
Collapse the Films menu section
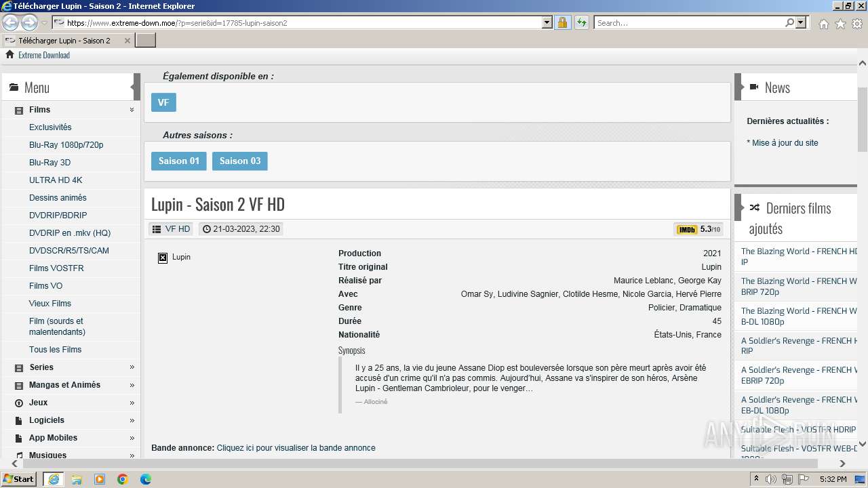tap(132, 110)
